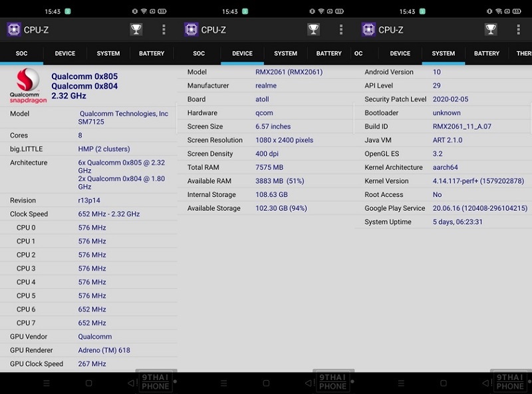Select the CPU 0 row
Image resolution: width=532 pixels, height=394 pixels.
(88, 228)
